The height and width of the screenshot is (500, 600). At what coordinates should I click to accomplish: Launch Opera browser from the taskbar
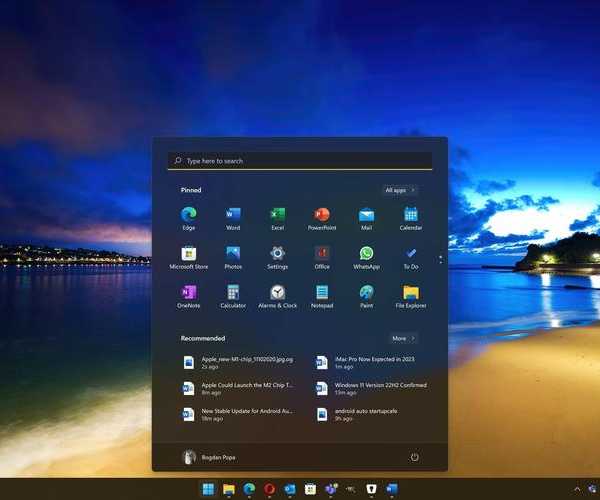(x=269, y=489)
